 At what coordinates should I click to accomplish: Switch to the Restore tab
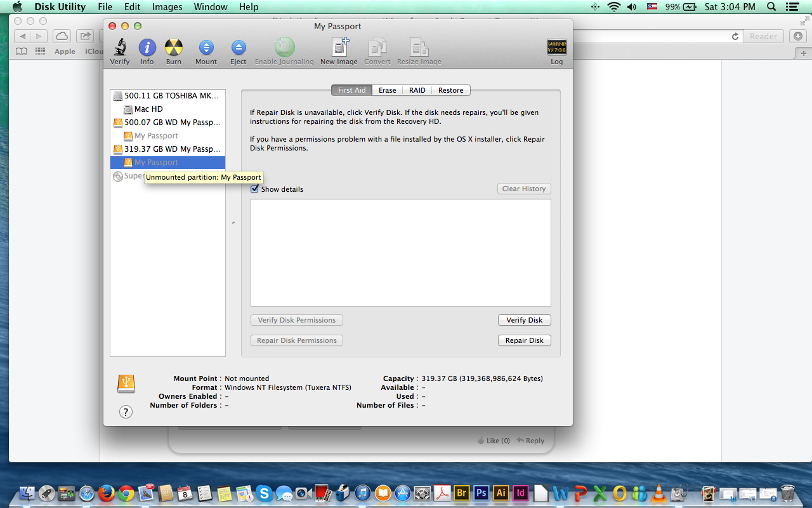[451, 90]
